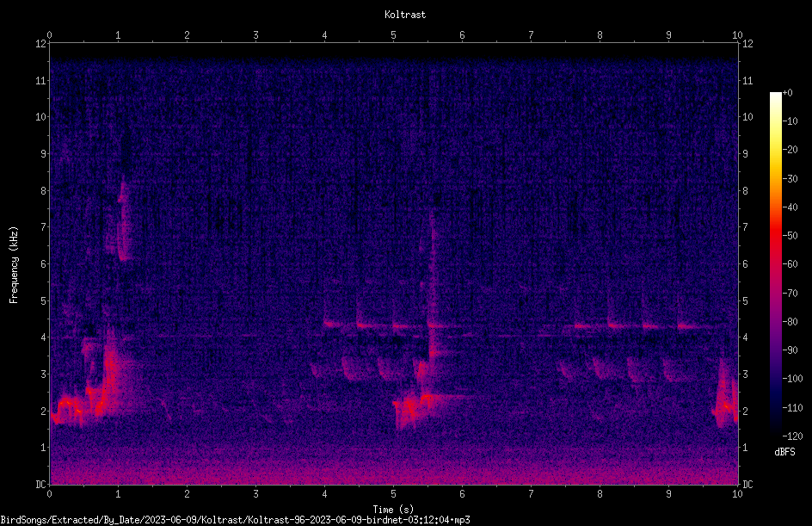
Task: Click the left axis 7 kHz label
Action: pos(44,227)
